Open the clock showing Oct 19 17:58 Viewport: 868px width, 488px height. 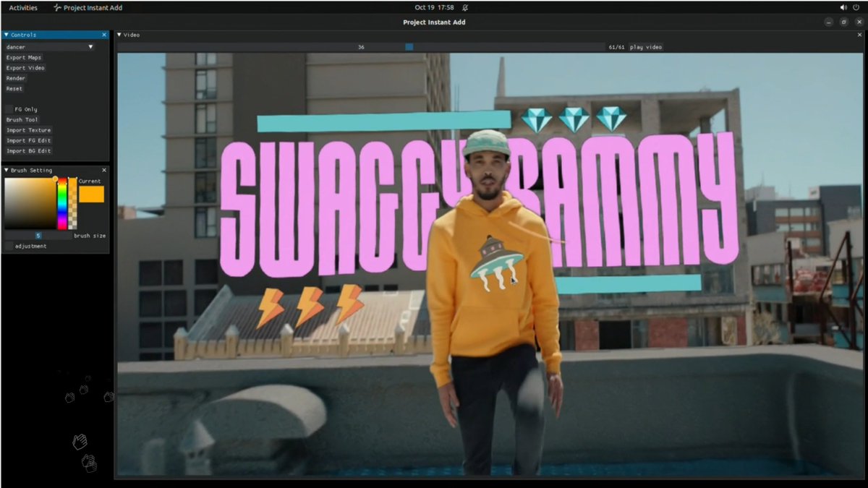click(x=434, y=7)
